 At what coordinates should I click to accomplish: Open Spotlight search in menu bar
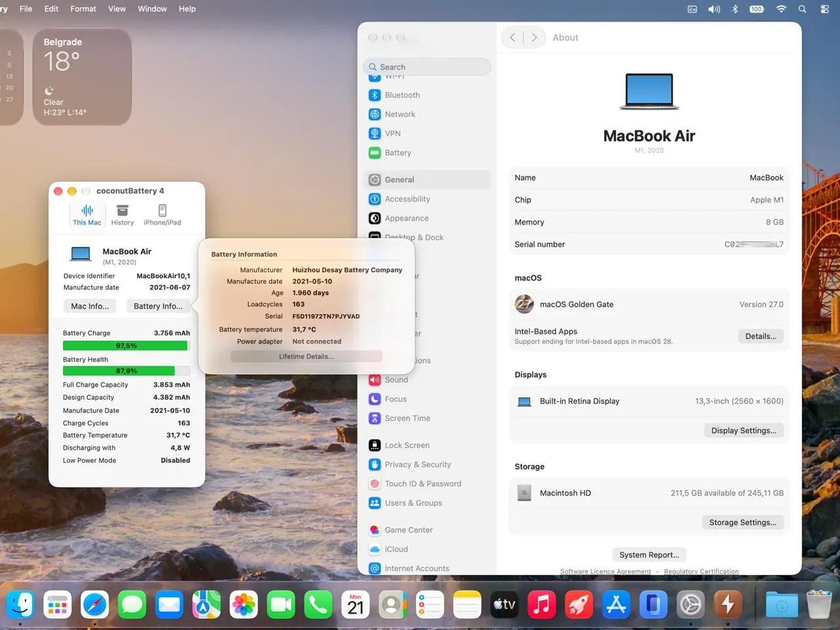click(802, 9)
